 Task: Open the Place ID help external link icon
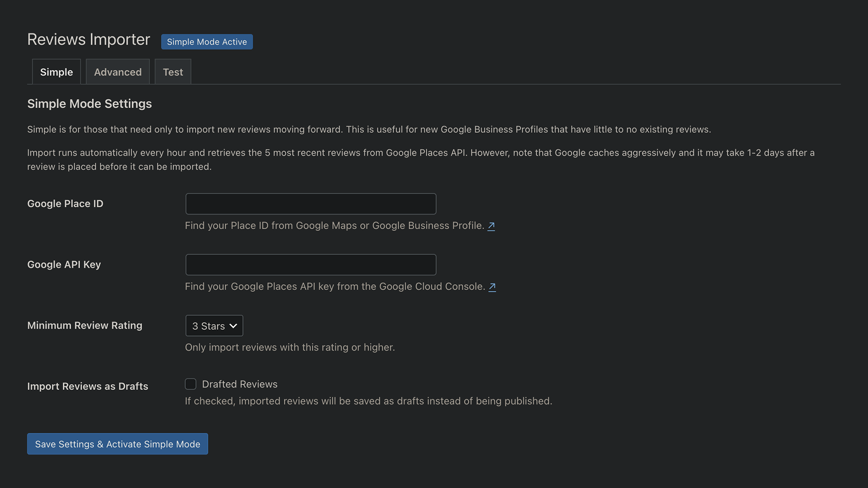(491, 226)
